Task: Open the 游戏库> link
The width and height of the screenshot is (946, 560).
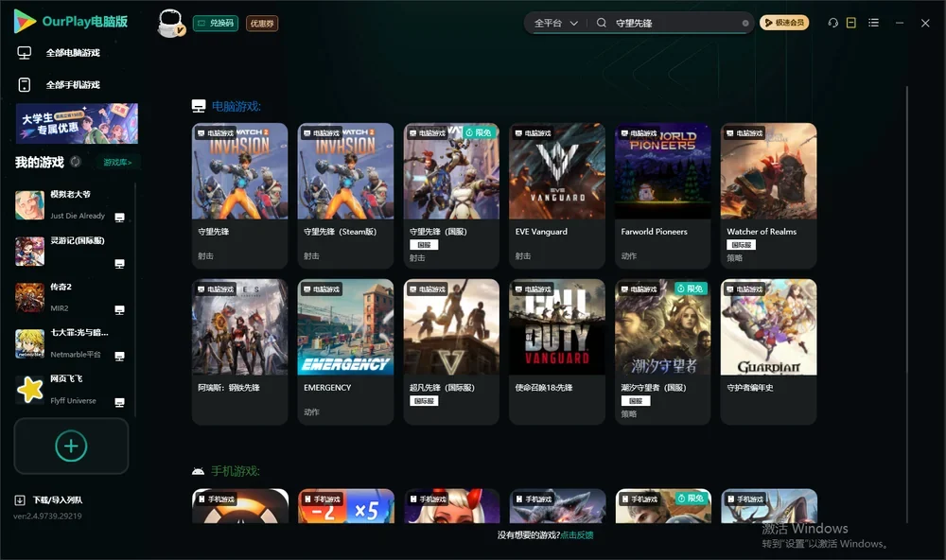Action: tap(117, 163)
